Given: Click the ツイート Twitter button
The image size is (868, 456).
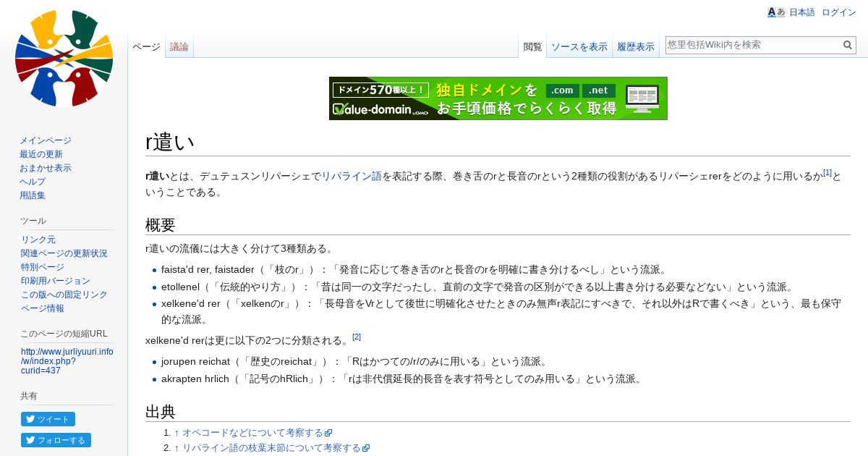Looking at the screenshot, I should coord(48,419).
